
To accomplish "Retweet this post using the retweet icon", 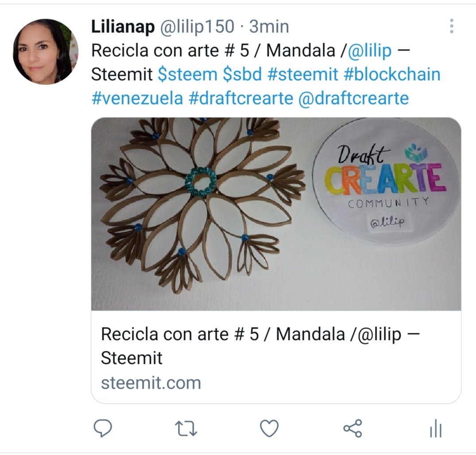I will [x=186, y=428].
